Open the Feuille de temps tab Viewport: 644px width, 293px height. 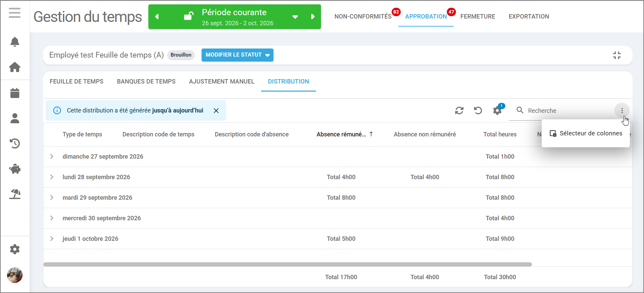click(x=76, y=82)
